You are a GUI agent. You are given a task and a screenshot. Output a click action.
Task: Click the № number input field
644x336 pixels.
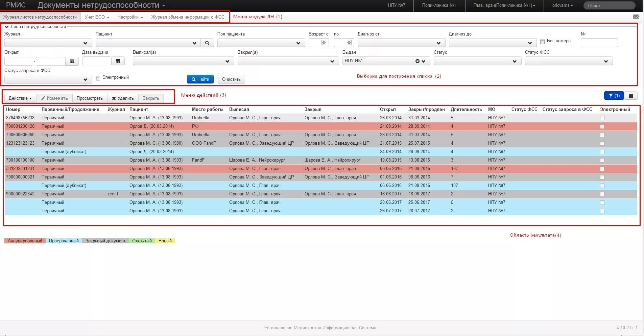599,43
